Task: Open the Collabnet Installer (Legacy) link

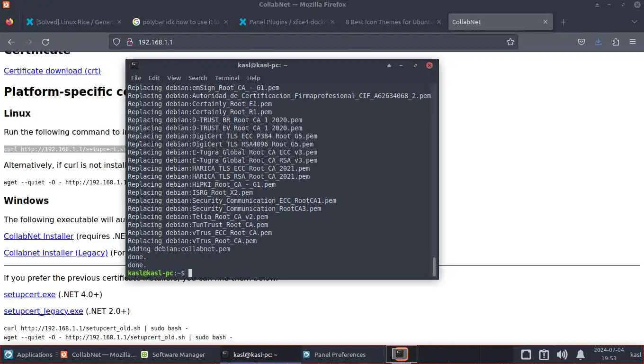Action: (56, 253)
